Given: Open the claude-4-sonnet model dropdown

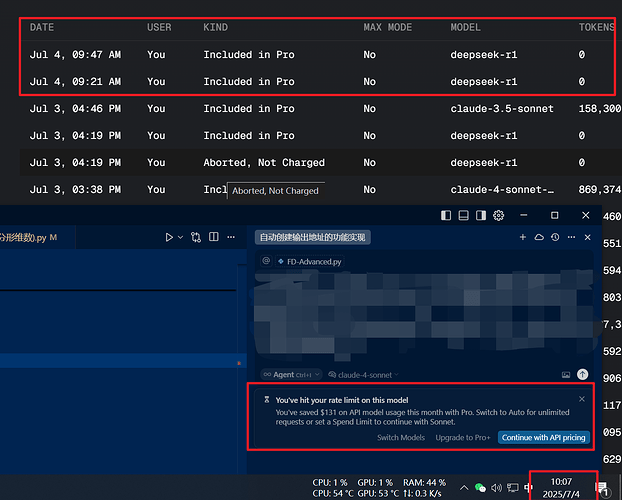Looking at the screenshot, I should click(x=363, y=375).
